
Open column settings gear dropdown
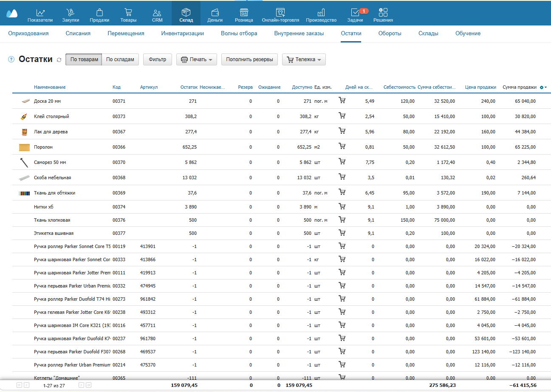click(543, 87)
